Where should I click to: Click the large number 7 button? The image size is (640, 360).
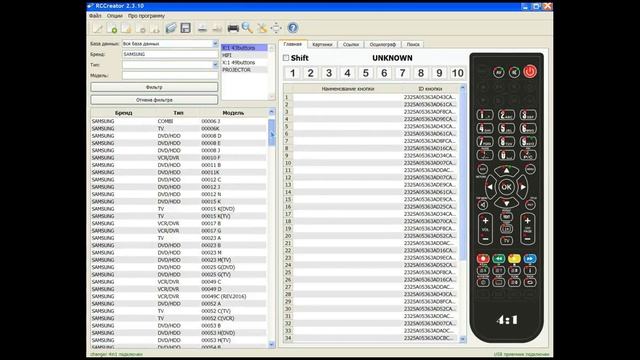pos(402,73)
